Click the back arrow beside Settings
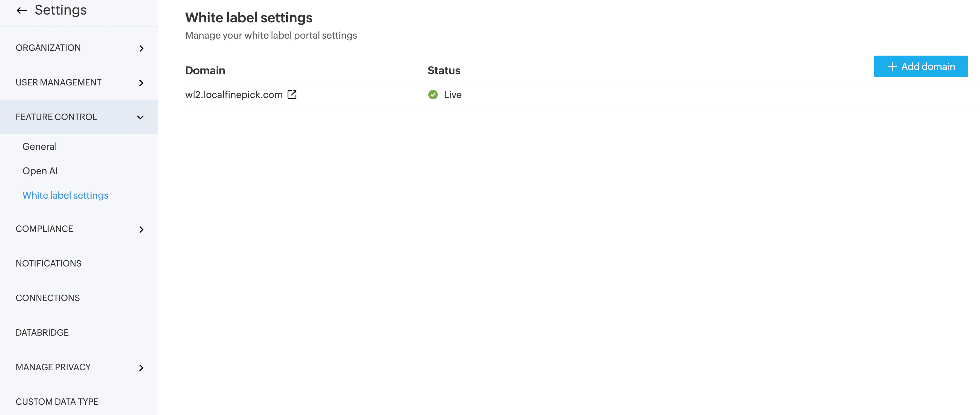Image resolution: width=980 pixels, height=415 pixels. tap(22, 11)
